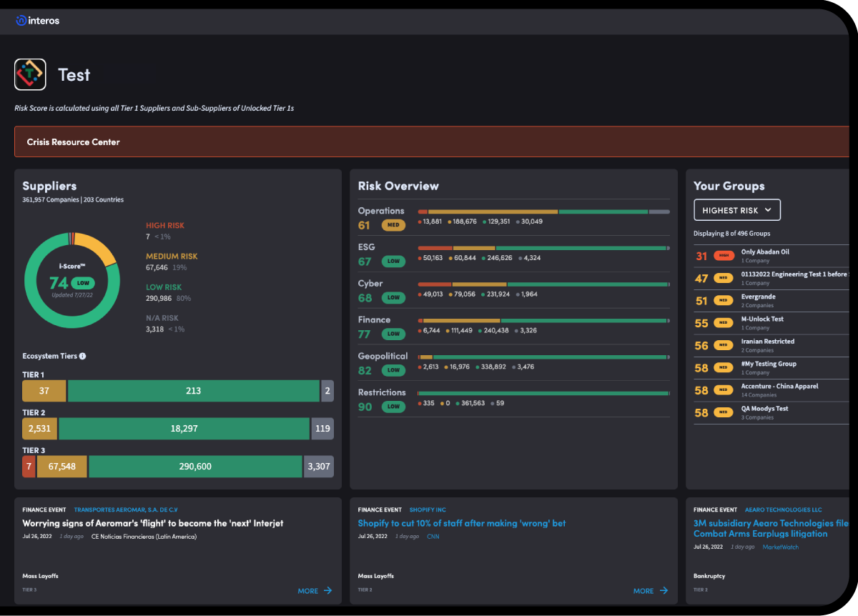The height and width of the screenshot is (616, 858).
Task: Click the info icon beside Ecosystem Tiers
Action: tap(82, 356)
